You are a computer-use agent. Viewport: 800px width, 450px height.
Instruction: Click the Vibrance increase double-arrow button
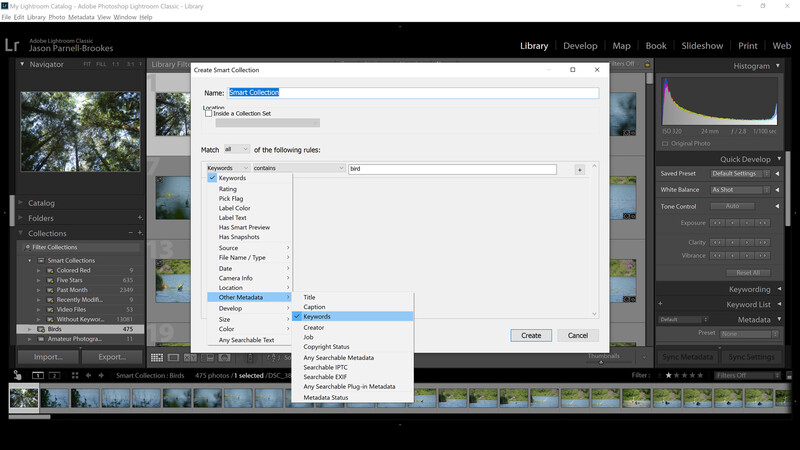[x=763, y=256]
